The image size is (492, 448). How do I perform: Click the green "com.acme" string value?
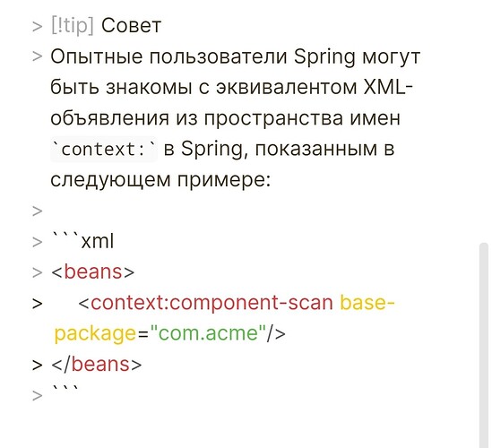[208, 332]
